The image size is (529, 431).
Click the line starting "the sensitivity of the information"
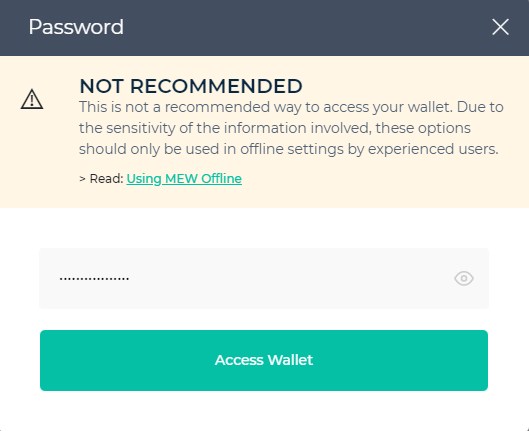click(275, 128)
